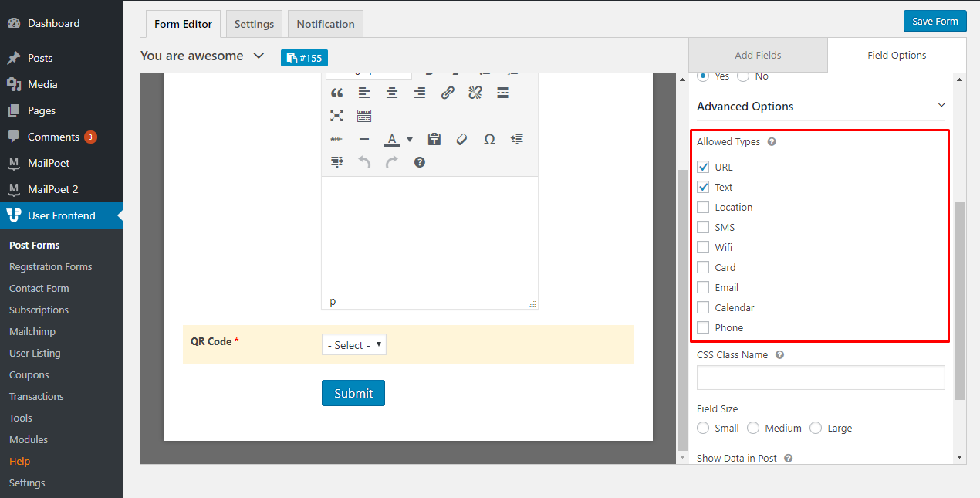980x498 pixels.
Task: Enable the Location allowed type
Action: point(703,207)
